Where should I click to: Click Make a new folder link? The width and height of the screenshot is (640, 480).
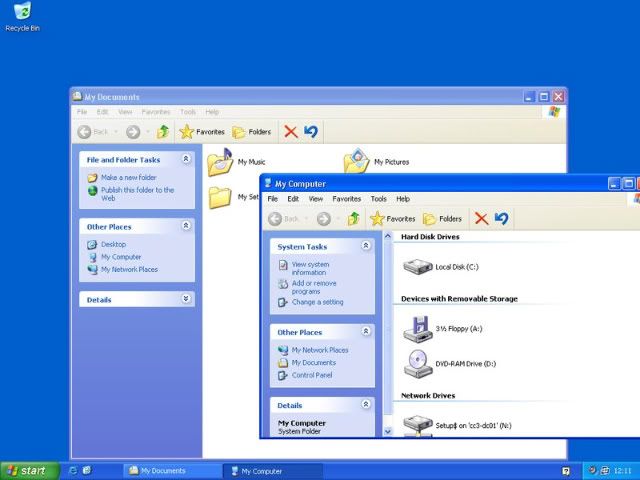click(x=129, y=178)
